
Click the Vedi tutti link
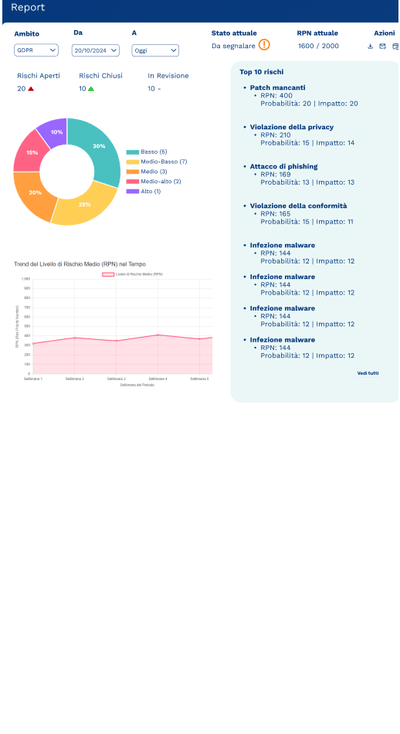coord(368,373)
